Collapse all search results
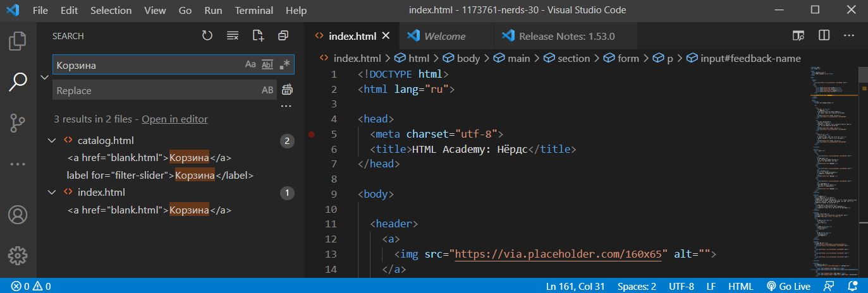This screenshot has height=293, width=868. coord(283,36)
